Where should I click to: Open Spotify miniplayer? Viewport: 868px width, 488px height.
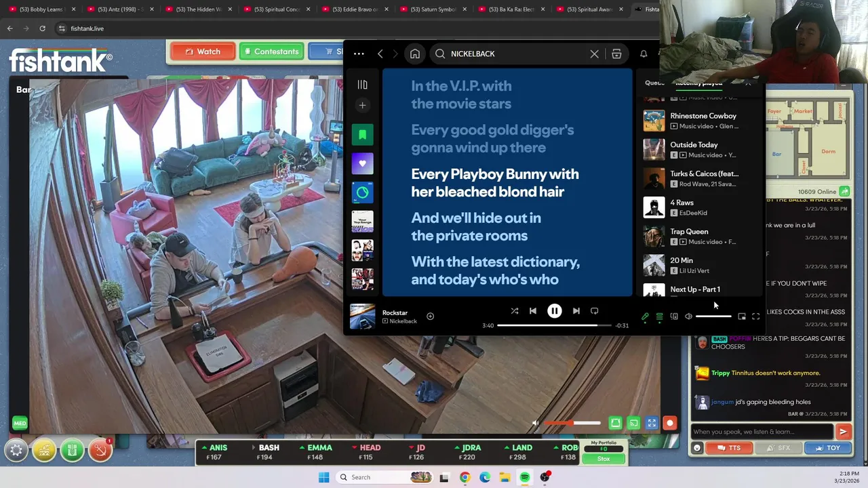pyautogui.click(x=742, y=317)
